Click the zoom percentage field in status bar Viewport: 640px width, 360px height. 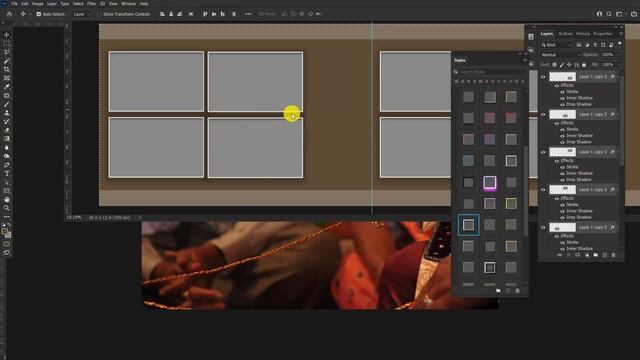pyautogui.click(x=74, y=218)
